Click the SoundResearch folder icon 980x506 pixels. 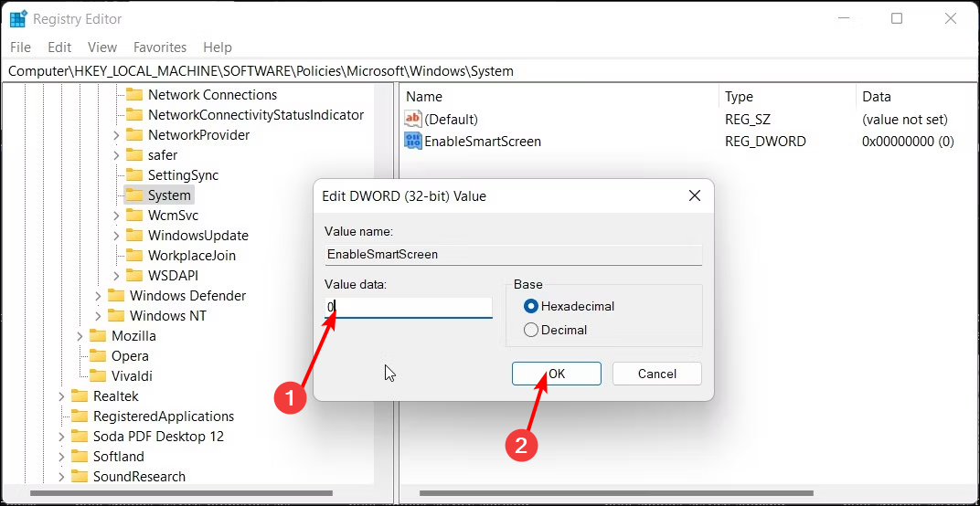coord(80,476)
